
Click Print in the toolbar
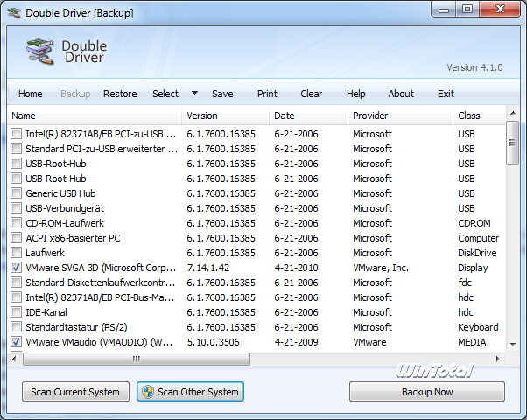click(x=267, y=94)
